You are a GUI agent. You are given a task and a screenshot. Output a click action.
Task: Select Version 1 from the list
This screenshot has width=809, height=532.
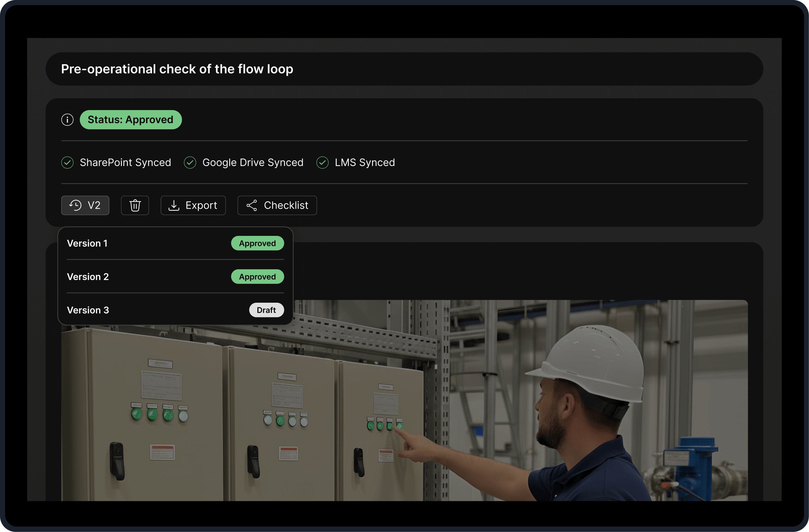click(87, 243)
